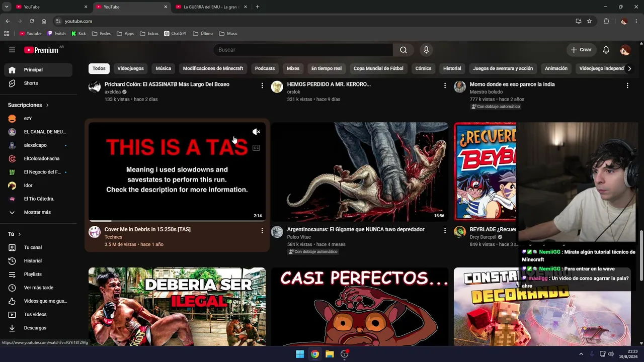Open options for Prichard Colón video
The image size is (644, 362).
[262, 85]
